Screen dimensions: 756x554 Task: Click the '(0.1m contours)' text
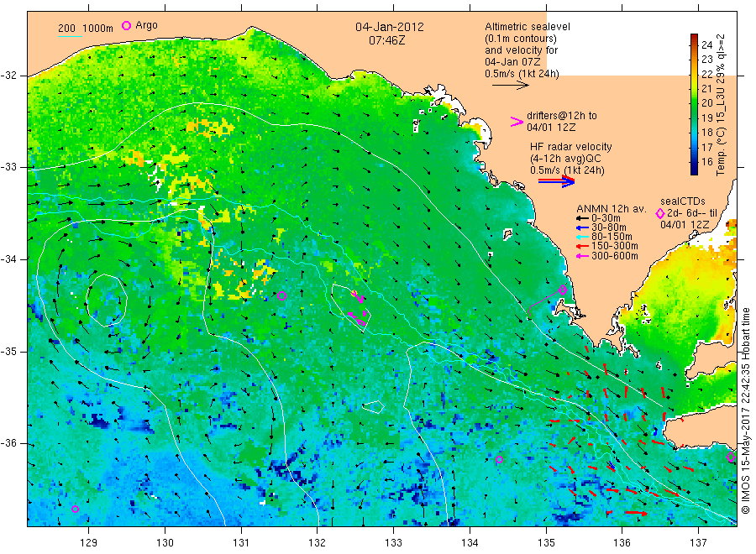tap(520, 39)
